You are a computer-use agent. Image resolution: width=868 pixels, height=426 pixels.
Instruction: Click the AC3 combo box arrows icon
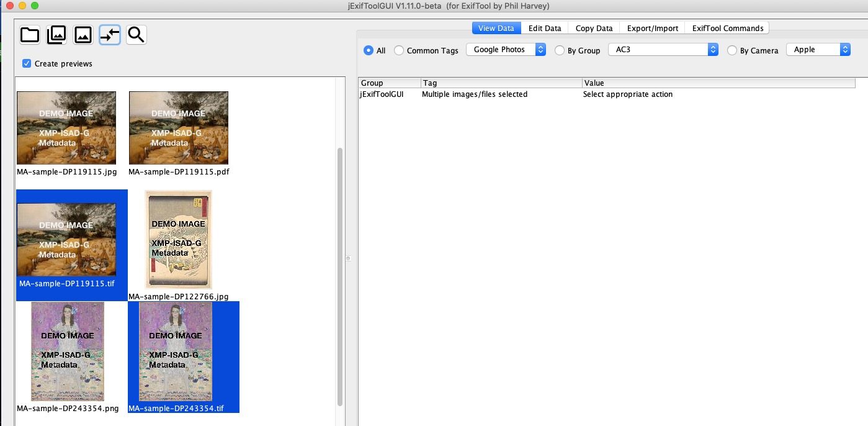(712, 48)
